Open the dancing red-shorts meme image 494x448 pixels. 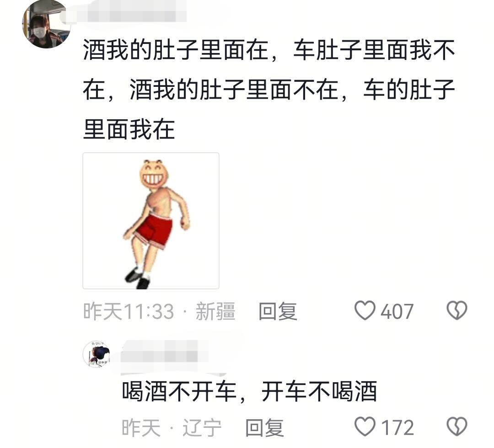point(151,221)
